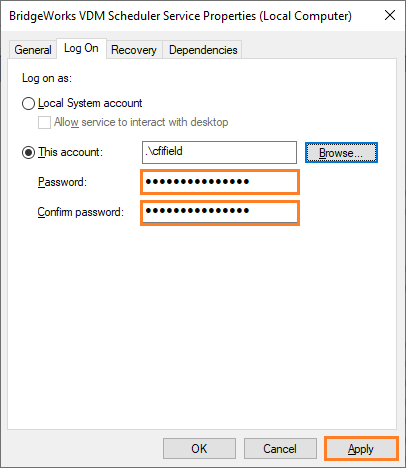Viewport: 406px width, 468px height.
Task: Tick Allow service to interact with desktop
Action: 44,122
